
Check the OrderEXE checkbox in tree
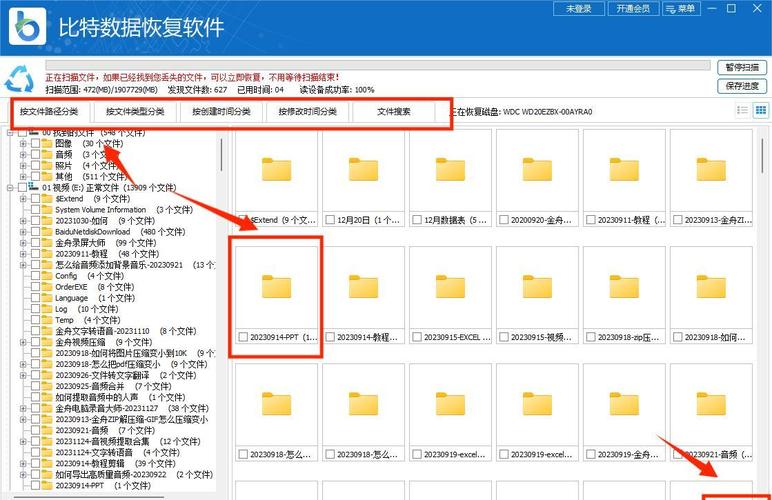pyautogui.click(x=35, y=287)
